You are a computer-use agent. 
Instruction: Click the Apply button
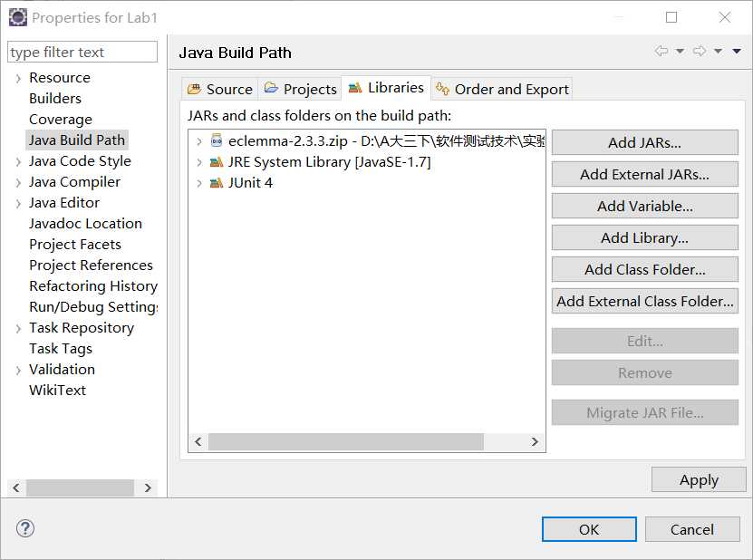click(699, 479)
